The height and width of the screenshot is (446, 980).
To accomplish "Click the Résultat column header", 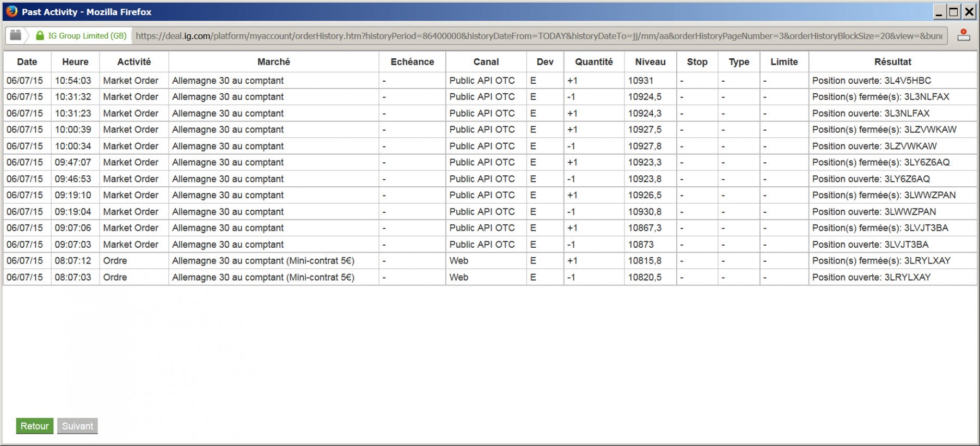I will pos(893,62).
